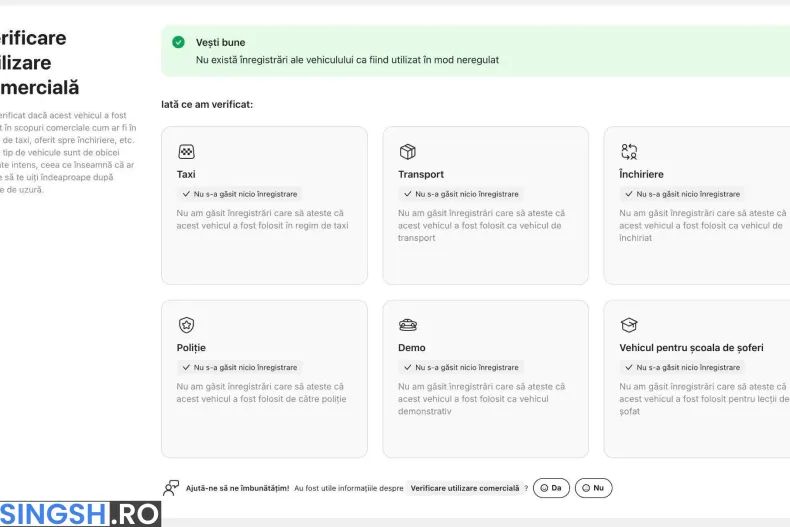The image size is (790, 527).
Task: Answer Da to the feedback question
Action: pos(551,488)
